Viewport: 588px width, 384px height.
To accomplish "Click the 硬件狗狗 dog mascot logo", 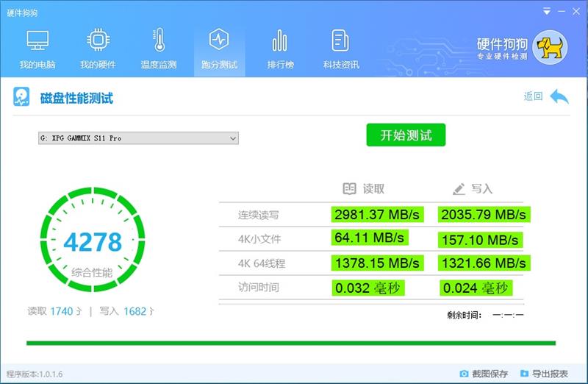I will point(550,48).
